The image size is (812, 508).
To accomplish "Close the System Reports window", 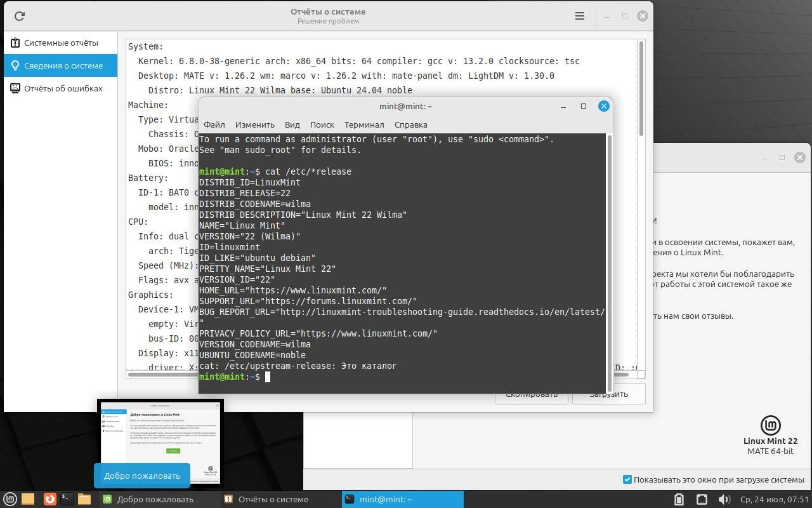I will 643,16.
